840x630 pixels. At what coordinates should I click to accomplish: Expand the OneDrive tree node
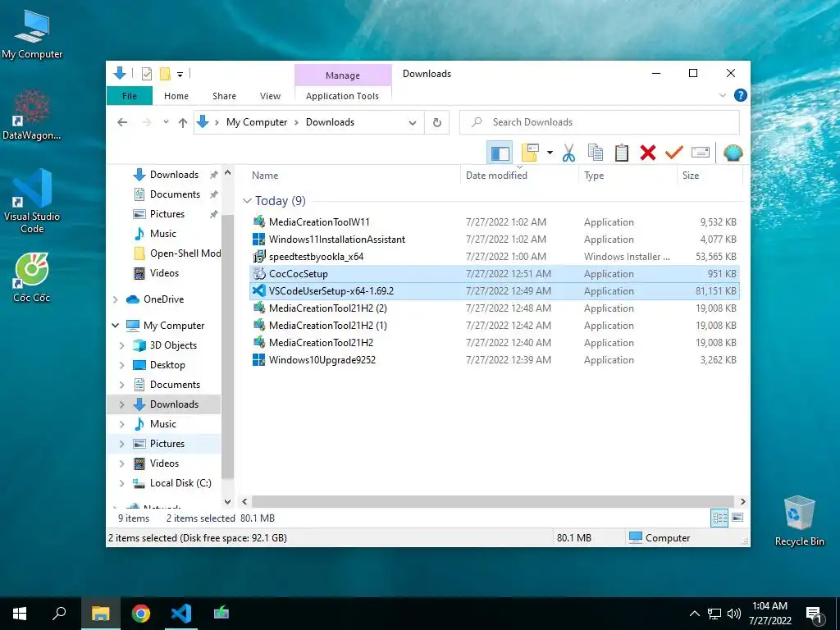point(116,299)
